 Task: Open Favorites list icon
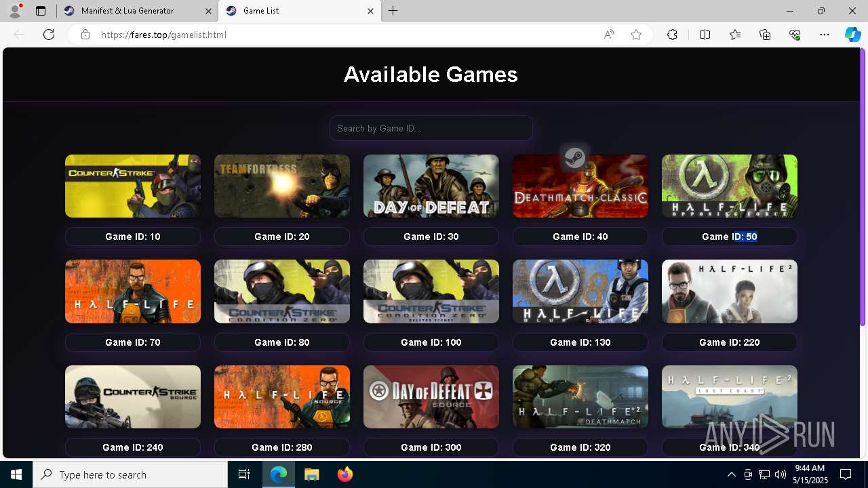[x=735, y=35]
